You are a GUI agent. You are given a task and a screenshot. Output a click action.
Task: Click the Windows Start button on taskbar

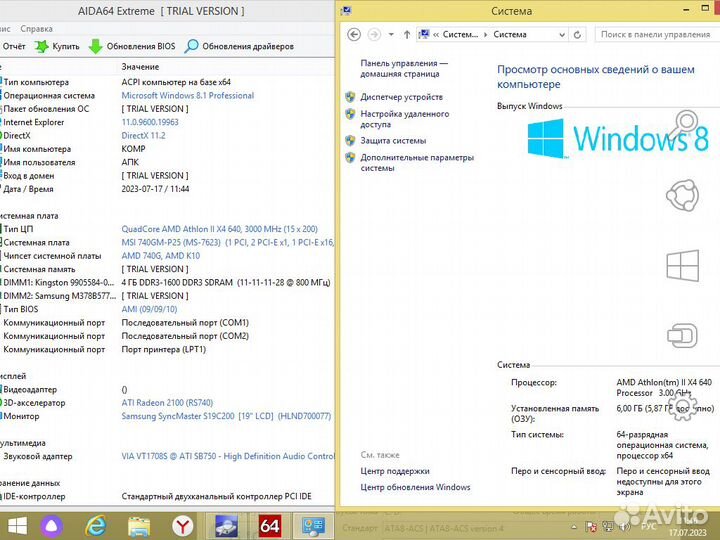pyautogui.click(x=17, y=526)
